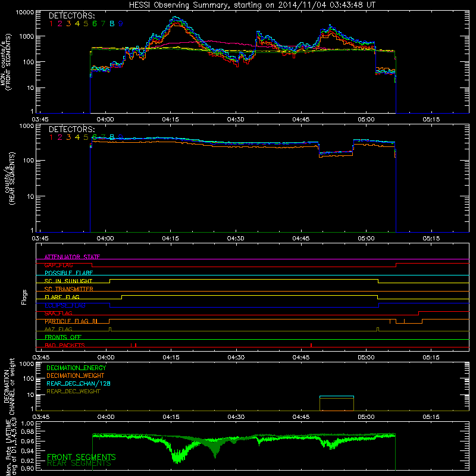476x476 pixels.
Task: Click '1.00' tick on livetime axis
Action: tap(27, 424)
